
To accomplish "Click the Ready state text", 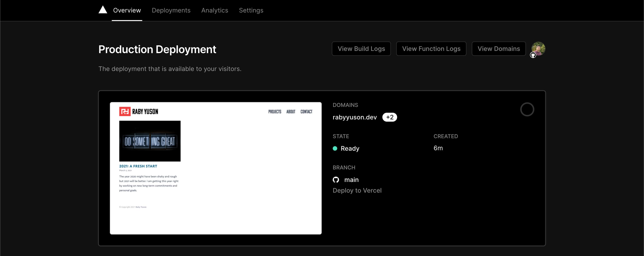I will (x=350, y=148).
